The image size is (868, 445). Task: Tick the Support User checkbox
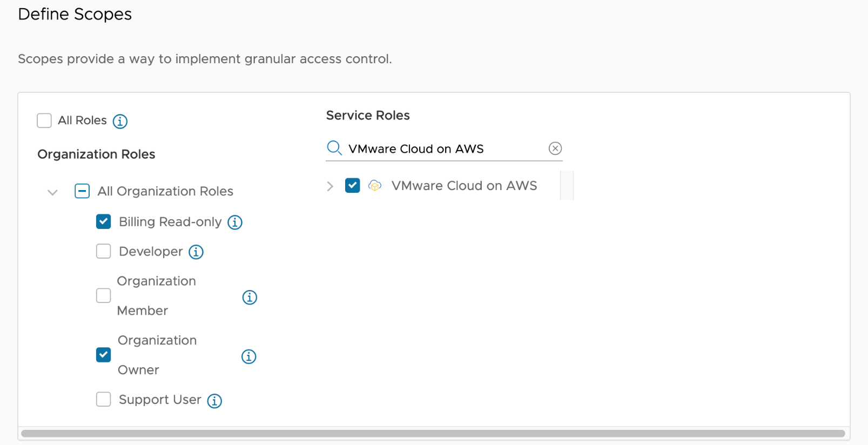click(x=104, y=400)
